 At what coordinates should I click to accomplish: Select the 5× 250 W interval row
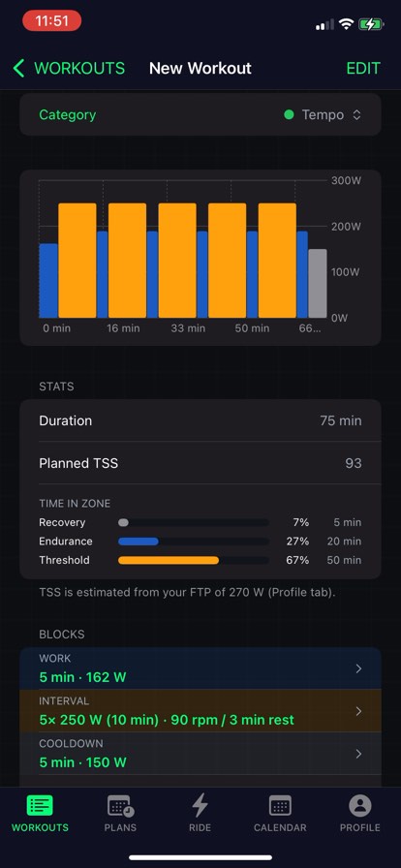(x=200, y=711)
